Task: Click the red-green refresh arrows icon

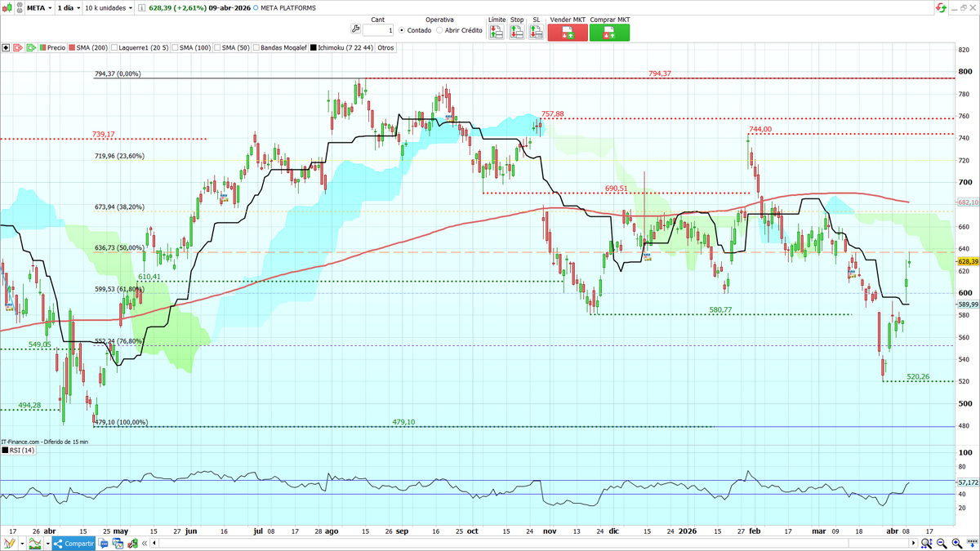Action: 941,7
